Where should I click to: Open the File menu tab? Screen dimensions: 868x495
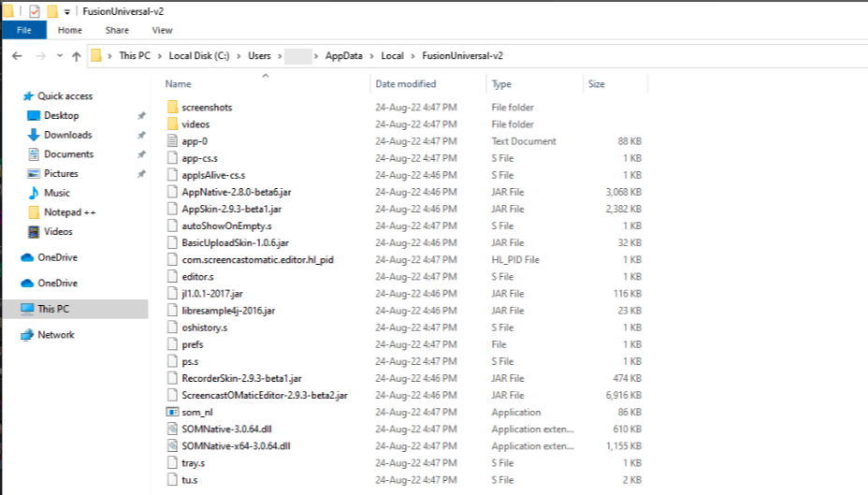click(x=24, y=30)
